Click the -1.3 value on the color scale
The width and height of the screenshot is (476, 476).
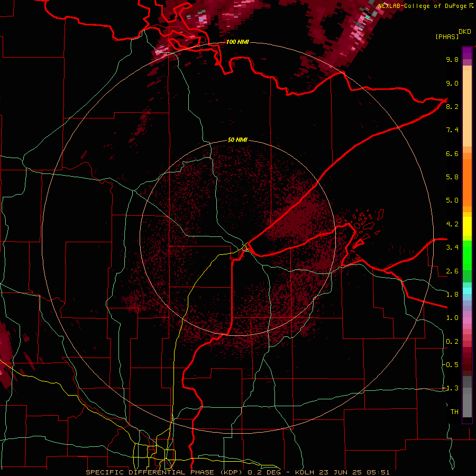(451, 388)
